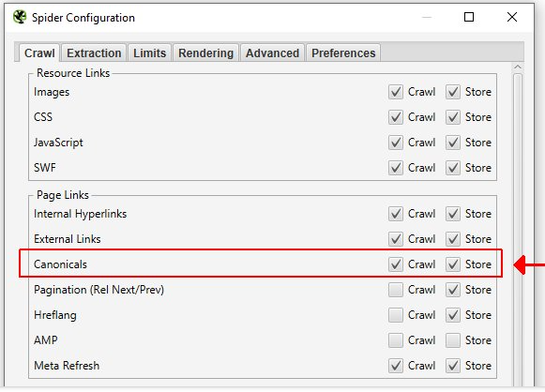The image size is (545, 392).
Task: Uncheck SWF Store checkbox
Action: (x=453, y=168)
